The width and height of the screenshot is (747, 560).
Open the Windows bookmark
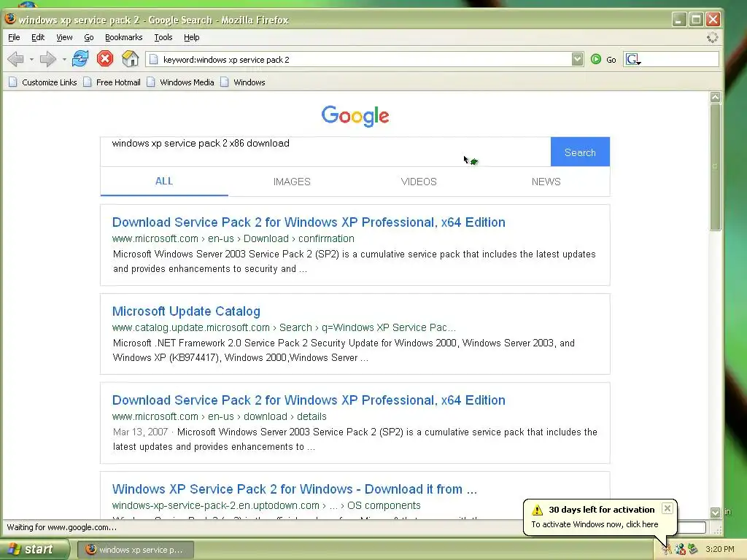coord(243,82)
